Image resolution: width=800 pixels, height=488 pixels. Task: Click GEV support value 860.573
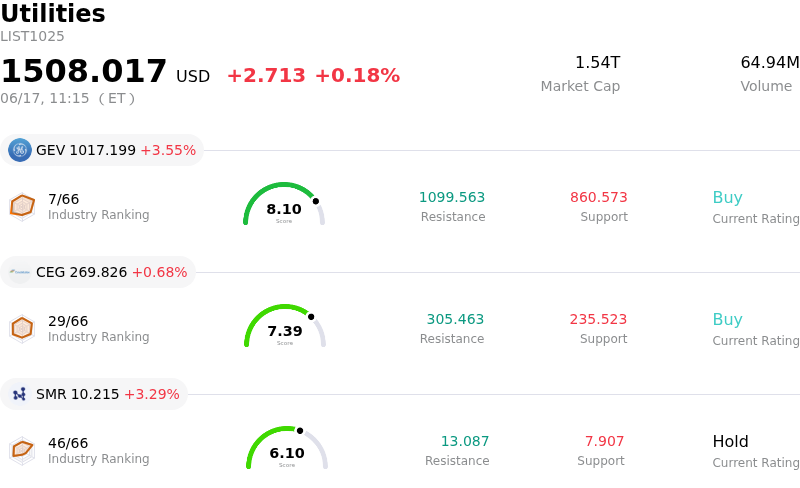point(598,197)
